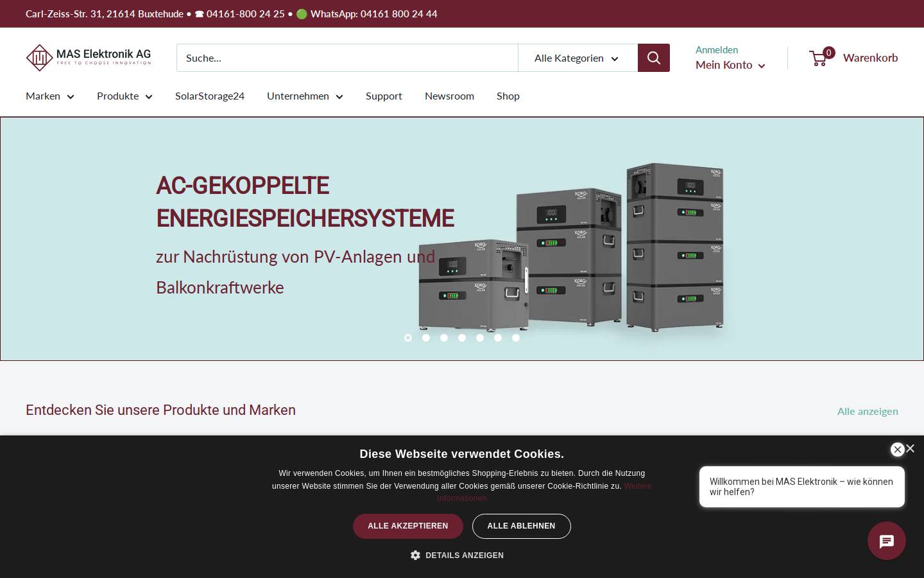Screen dimensions: 924x578
Task: Dismiss the chat welcome popup
Action: point(898,450)
